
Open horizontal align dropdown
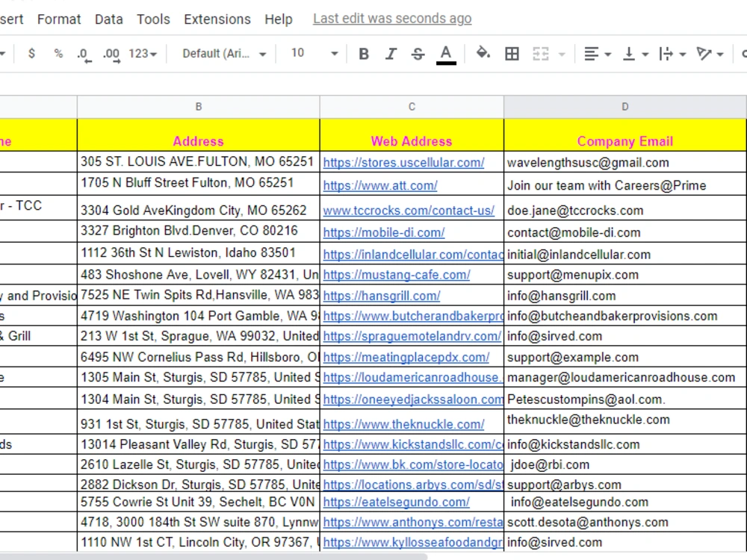tap(598, 54)
